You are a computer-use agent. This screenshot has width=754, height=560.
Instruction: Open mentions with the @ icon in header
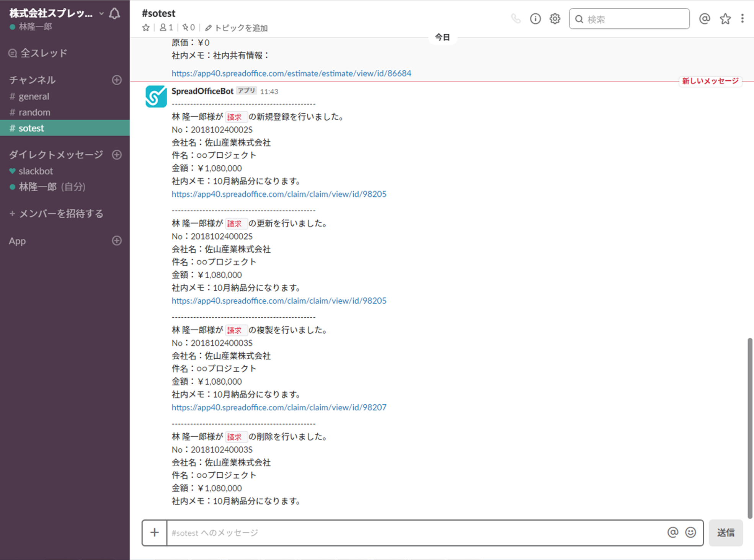pos(705,19)
